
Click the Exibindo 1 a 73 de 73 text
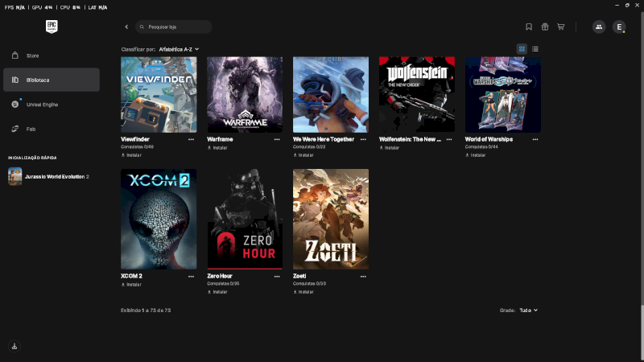click(146, 311)
